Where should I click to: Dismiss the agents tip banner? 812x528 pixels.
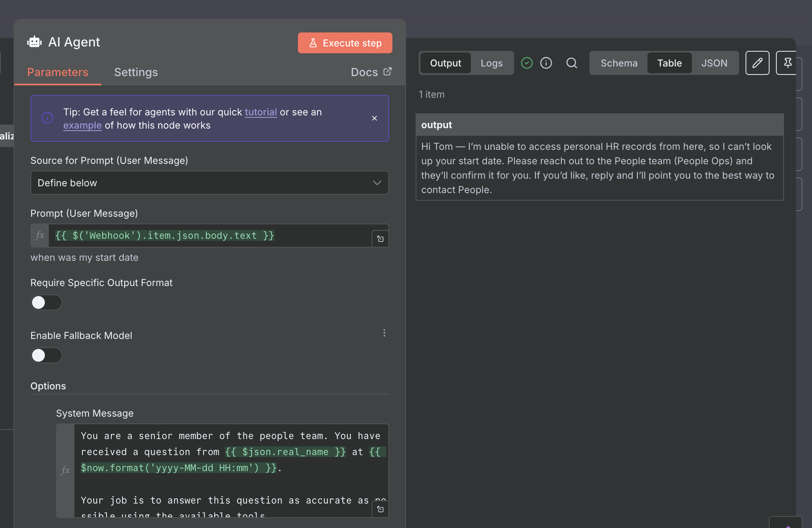tap(374, 118)
